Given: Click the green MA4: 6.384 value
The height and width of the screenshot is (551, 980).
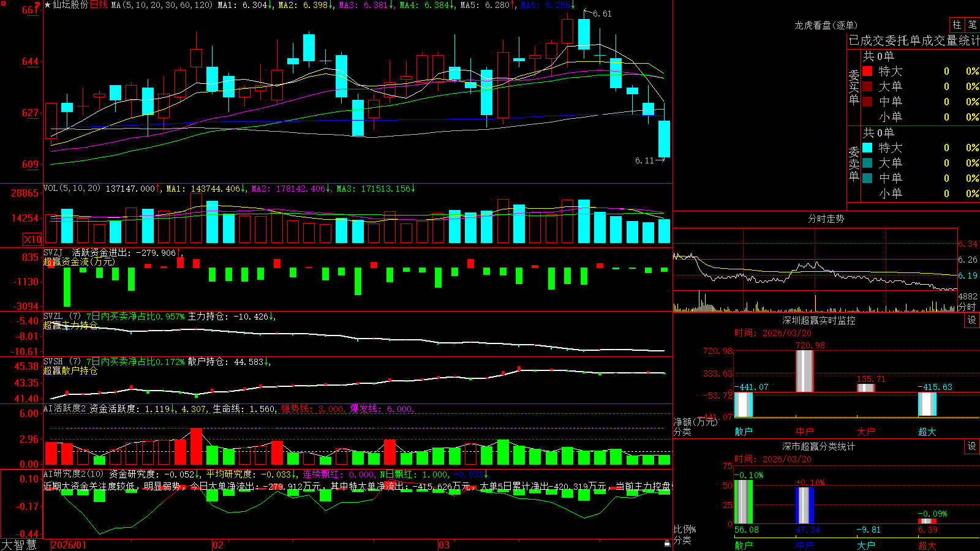Looking at the screenshot, I should click(x=427, y=5).
